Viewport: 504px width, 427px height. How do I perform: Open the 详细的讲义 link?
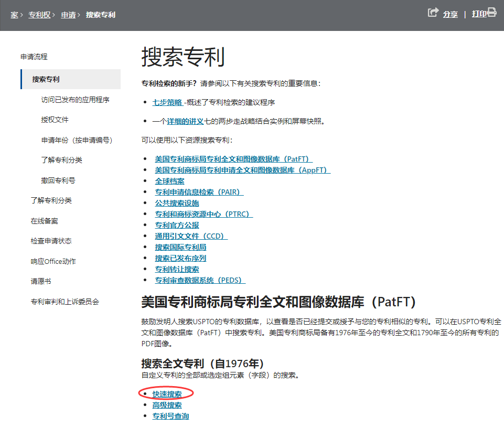coord(185,121)
